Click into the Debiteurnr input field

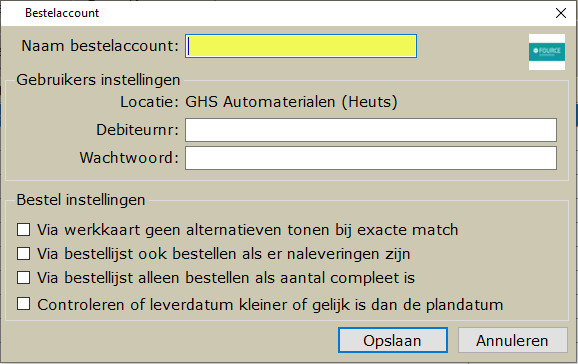371,130
